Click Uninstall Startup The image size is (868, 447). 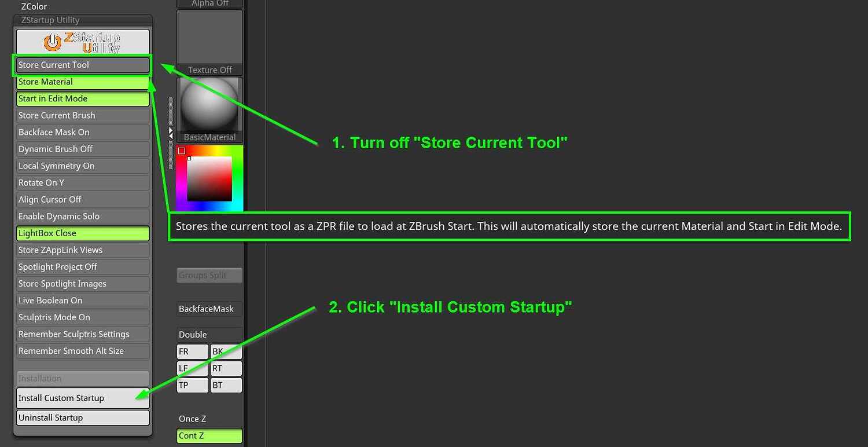[x=82, y=417]
